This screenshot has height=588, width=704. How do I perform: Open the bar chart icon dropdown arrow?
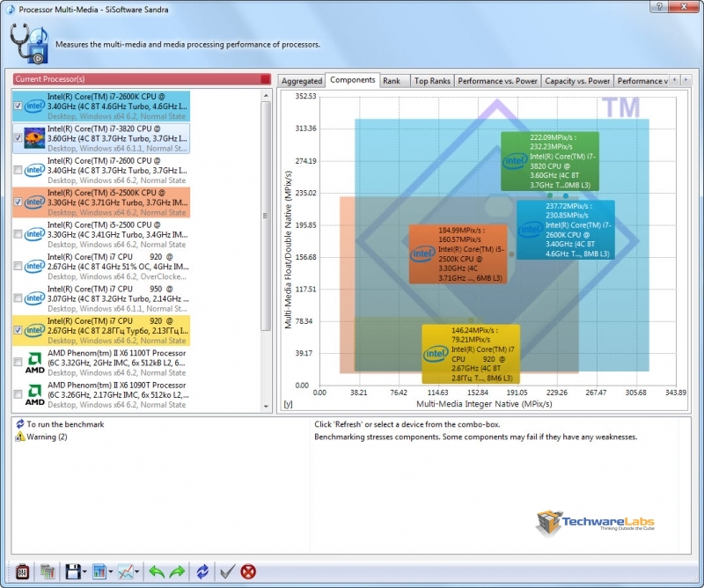(111, 572)
